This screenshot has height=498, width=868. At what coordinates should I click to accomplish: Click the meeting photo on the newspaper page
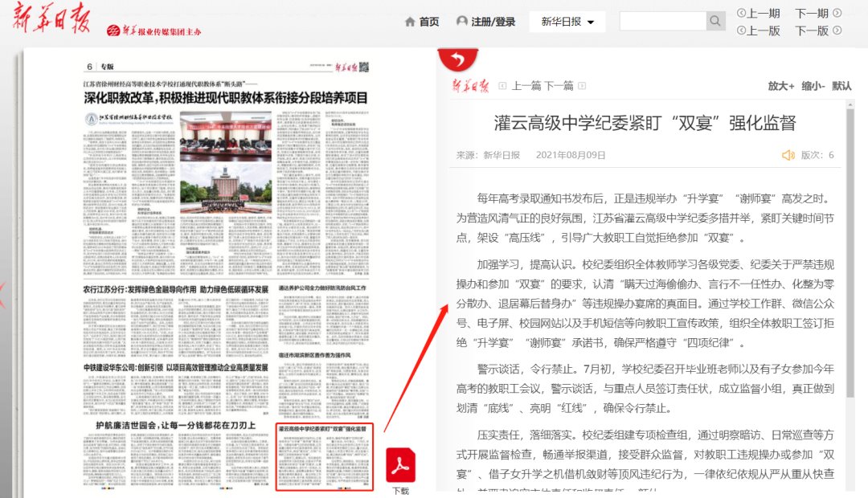226,137
